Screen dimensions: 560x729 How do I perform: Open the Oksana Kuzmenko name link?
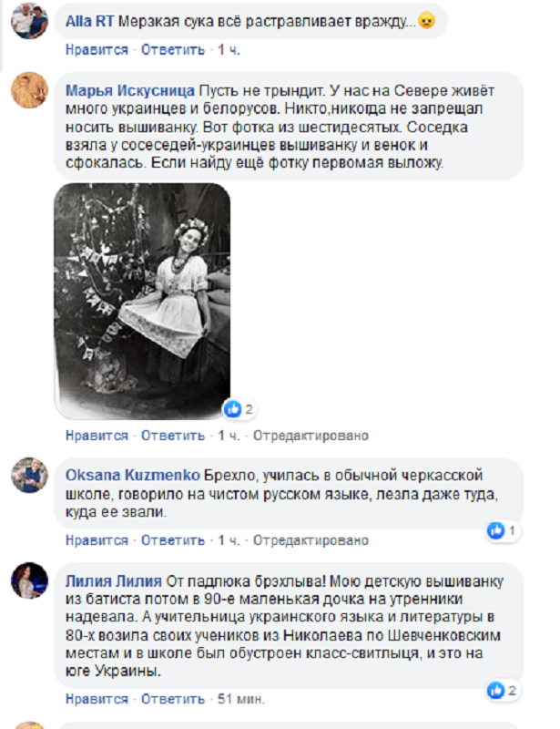132,475
